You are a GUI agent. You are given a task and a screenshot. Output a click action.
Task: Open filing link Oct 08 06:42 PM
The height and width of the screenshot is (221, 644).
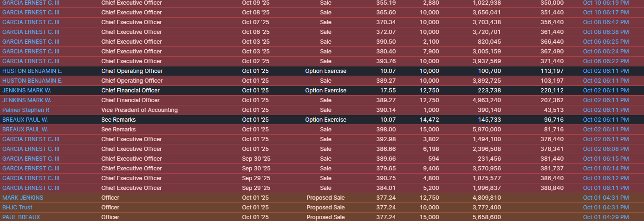(606, 22)
